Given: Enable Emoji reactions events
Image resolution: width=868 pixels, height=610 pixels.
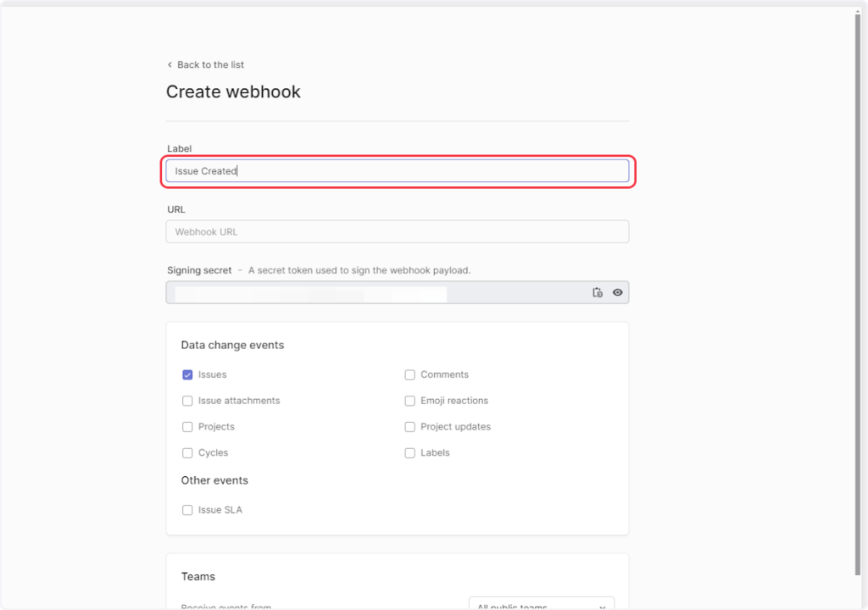Looking at the screenshot, I should point(409,401).
